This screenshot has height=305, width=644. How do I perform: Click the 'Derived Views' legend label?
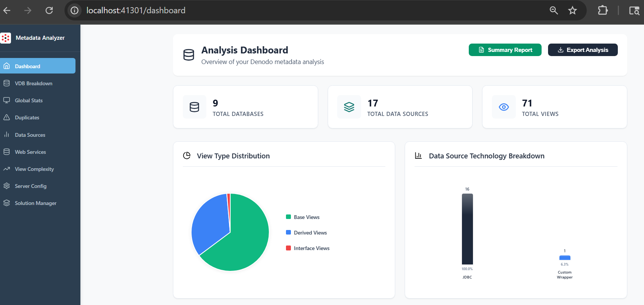(x=310, y=233)
